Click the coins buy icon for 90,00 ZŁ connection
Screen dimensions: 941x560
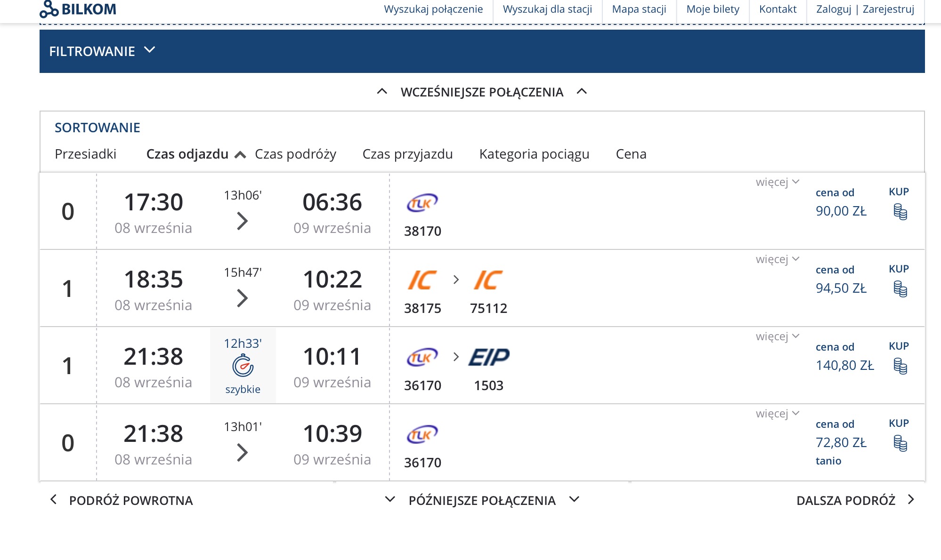coord(900,212)
